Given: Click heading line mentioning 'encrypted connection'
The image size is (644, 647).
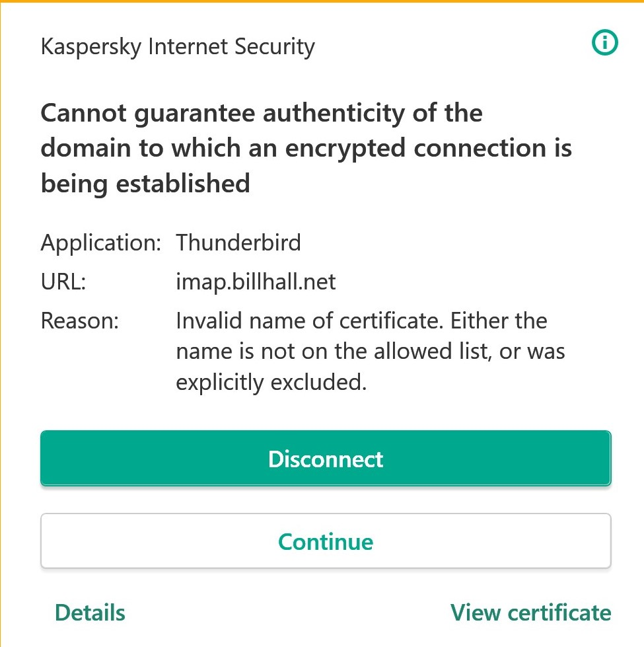Looking at the screenshot, I should coord(306,148).
